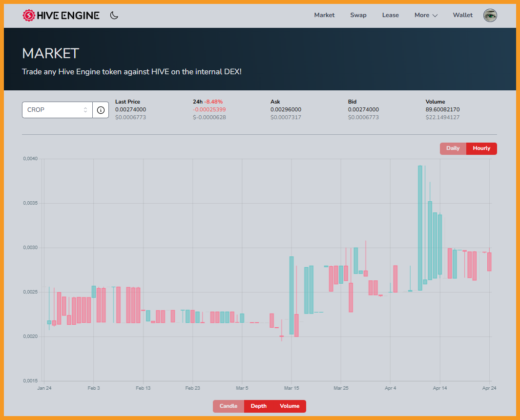Click Last Price value 0.00274000
The image size is (520, 420).
point(131,109)
